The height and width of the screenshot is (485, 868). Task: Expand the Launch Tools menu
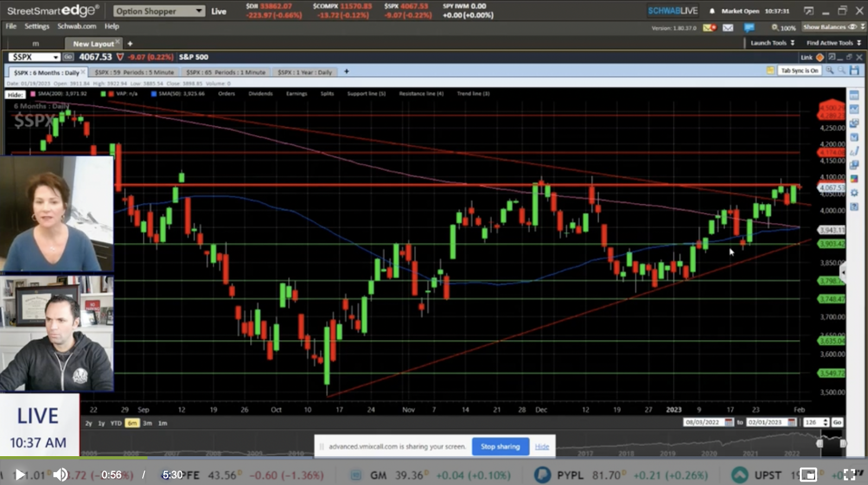pos(773,43)
